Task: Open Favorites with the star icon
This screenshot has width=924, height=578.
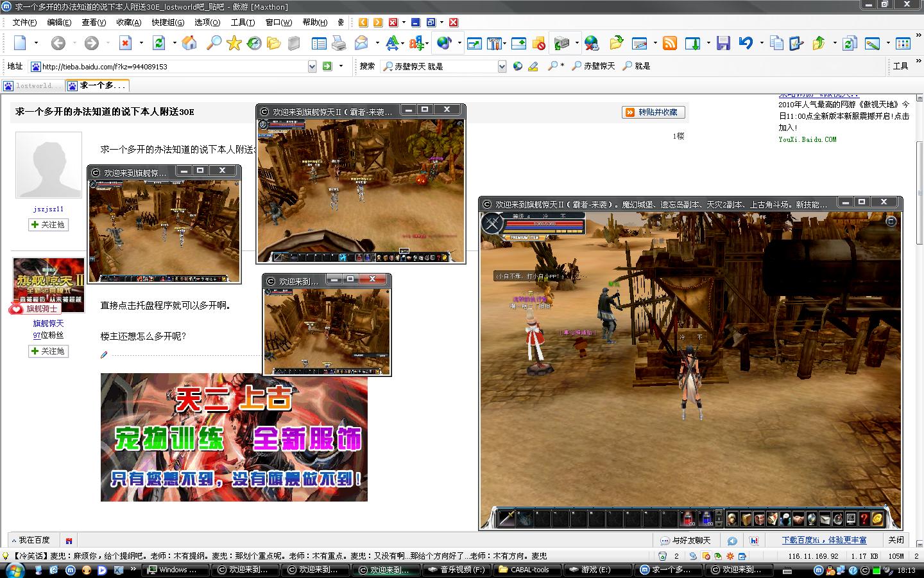Action: (234, 43)
